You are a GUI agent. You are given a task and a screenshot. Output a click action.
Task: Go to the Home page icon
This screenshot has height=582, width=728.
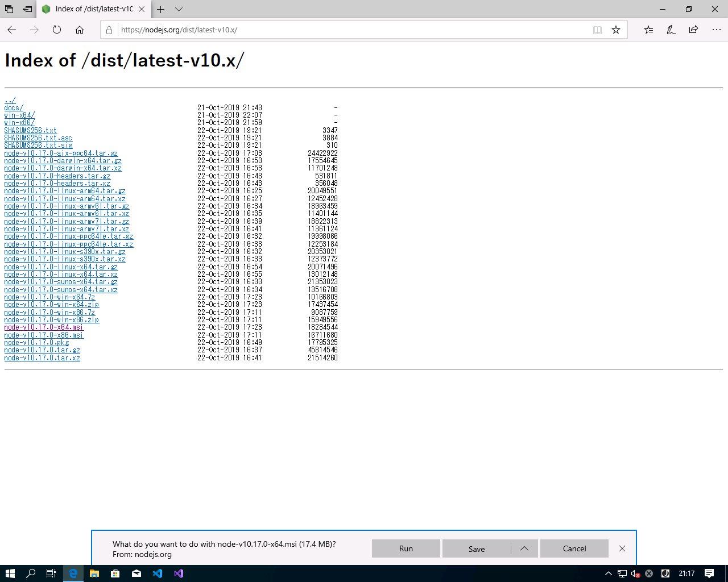(x=80, y=30)
